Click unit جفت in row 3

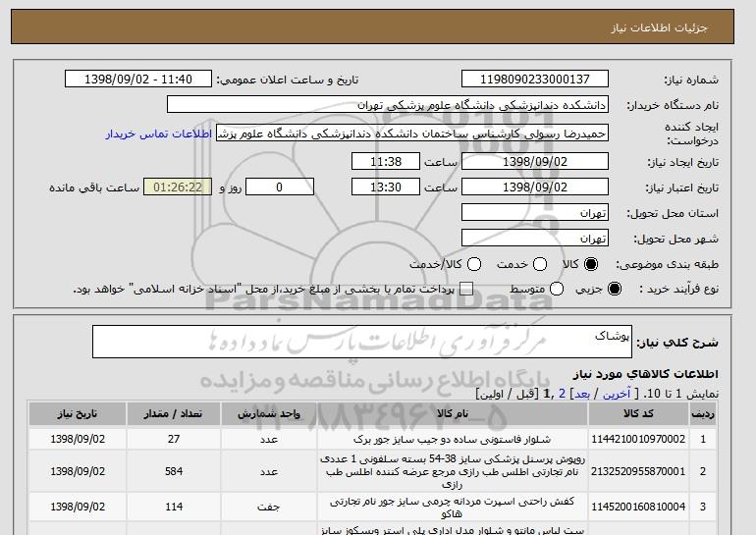point(269,508)
